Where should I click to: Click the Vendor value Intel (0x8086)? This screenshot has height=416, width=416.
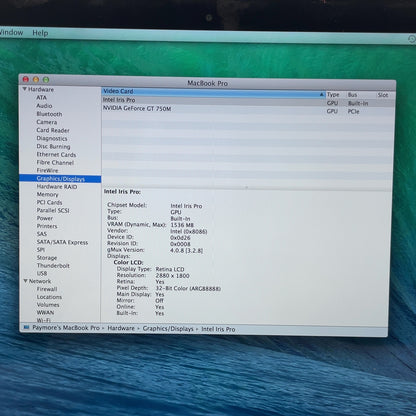tap(189, 231)
